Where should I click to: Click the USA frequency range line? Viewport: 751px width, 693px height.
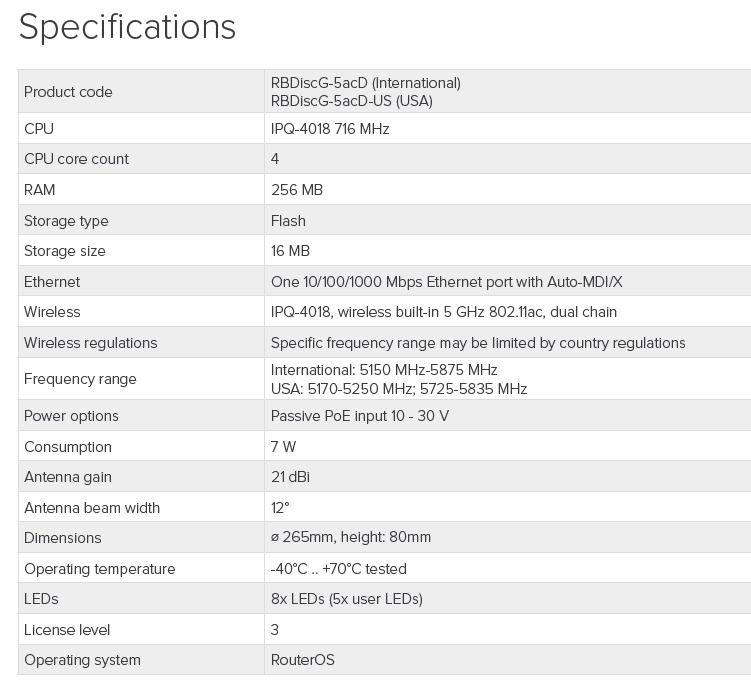(399, 388)
